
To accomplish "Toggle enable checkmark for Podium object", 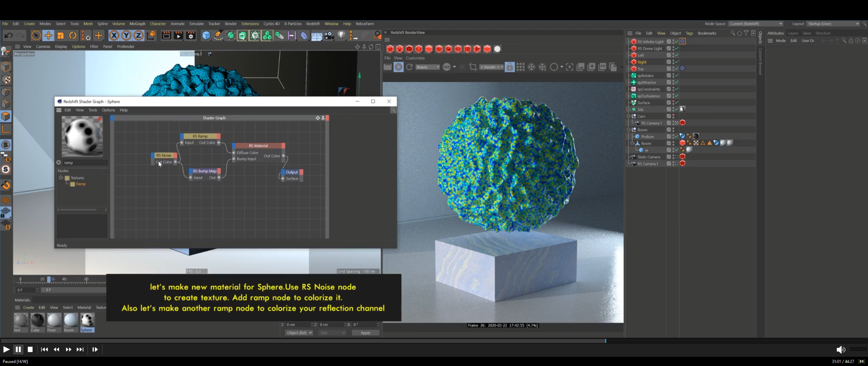I will (676, 136).
